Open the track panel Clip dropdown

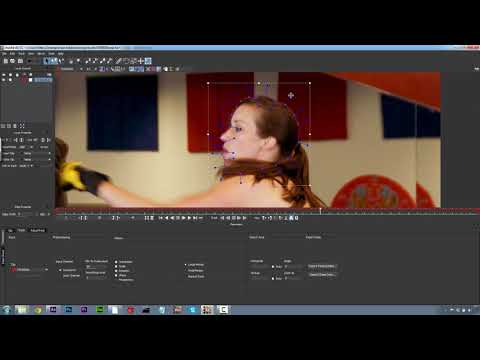click(32, 269)
